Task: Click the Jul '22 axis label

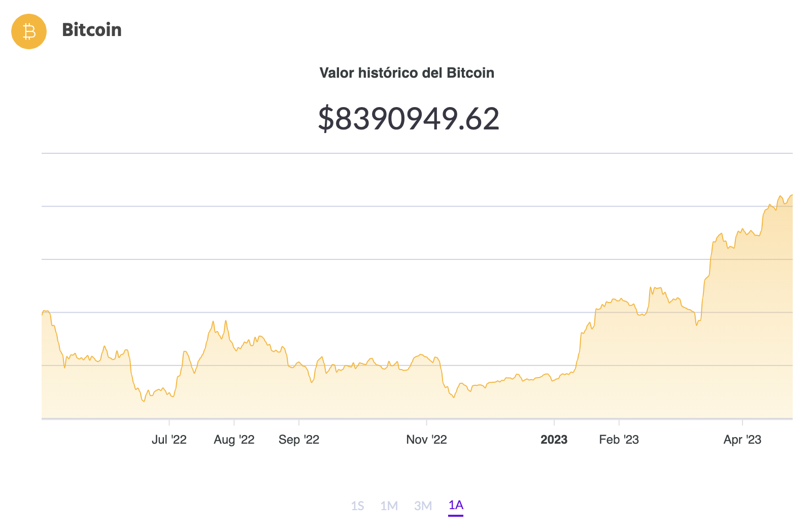Action: point(170,440)
